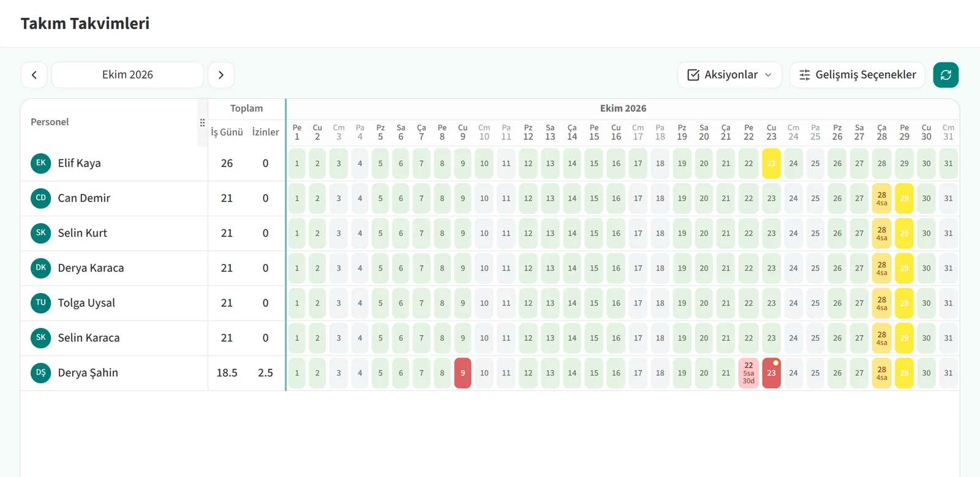The height and width of the screenshot is (477, 980).
Task: Select the yellow day 29 cell for Selin Kurt
Action: click(x=904, y=234)
